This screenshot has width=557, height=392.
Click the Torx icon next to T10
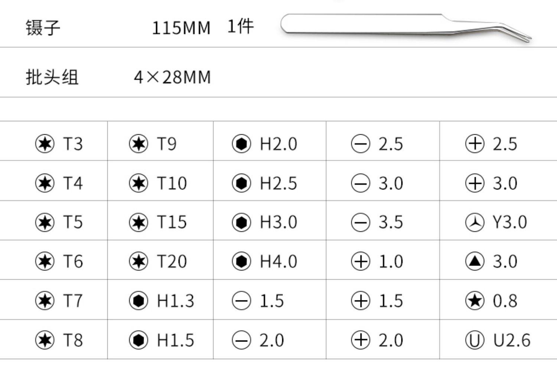[139, 183]
